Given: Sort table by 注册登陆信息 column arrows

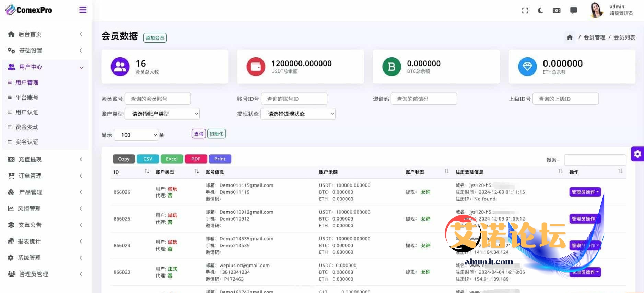Looking at the screenshot, I should tap(560, 171).
